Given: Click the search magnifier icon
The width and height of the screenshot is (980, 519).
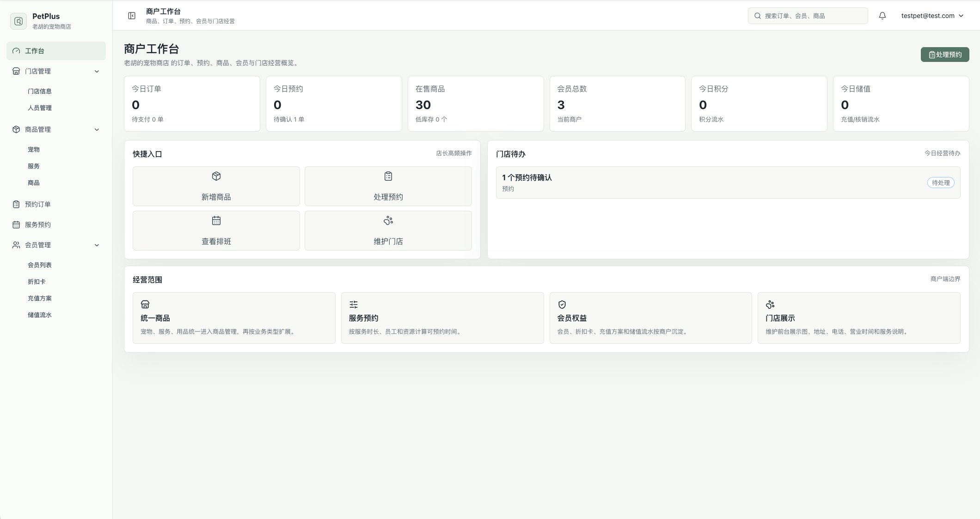Looking at the screenshot, I should (758, 16).
